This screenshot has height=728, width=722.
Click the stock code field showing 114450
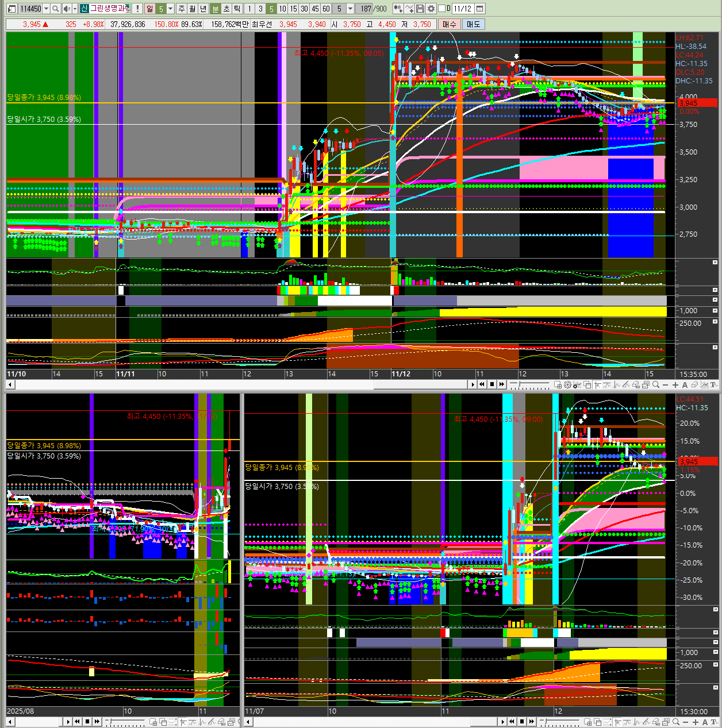pyautogui.click(x=30, y=9)
